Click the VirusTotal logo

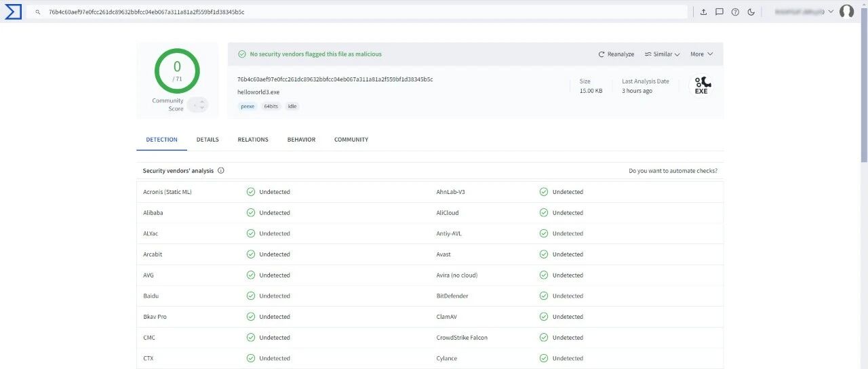(13, 12)
